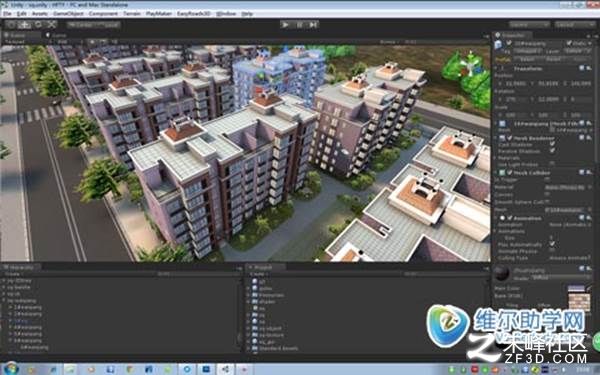Select the Move tool in the toolbar
Image resolution: width=600 pixels, height=375 pixels.
tap(25, 24)
